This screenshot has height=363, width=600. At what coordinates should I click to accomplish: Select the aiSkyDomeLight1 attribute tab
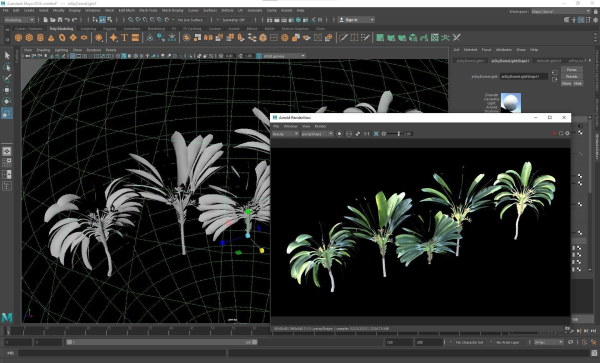pos(470,60)
